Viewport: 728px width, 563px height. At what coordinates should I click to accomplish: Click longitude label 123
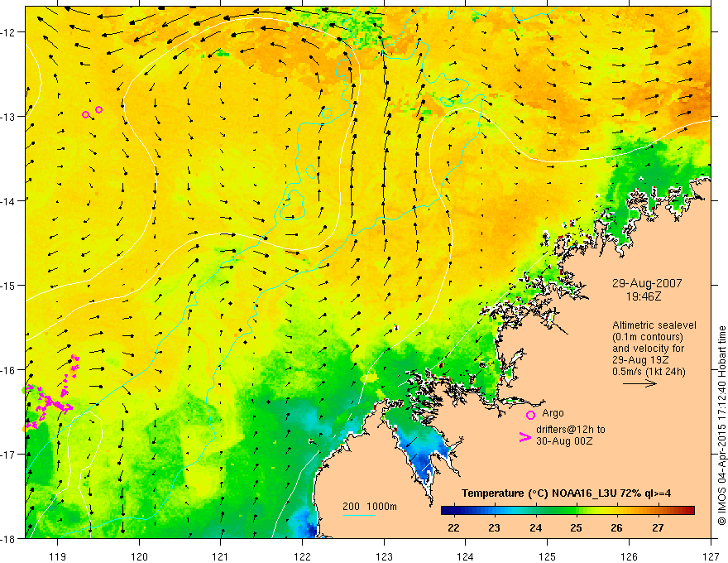point(384,556)
